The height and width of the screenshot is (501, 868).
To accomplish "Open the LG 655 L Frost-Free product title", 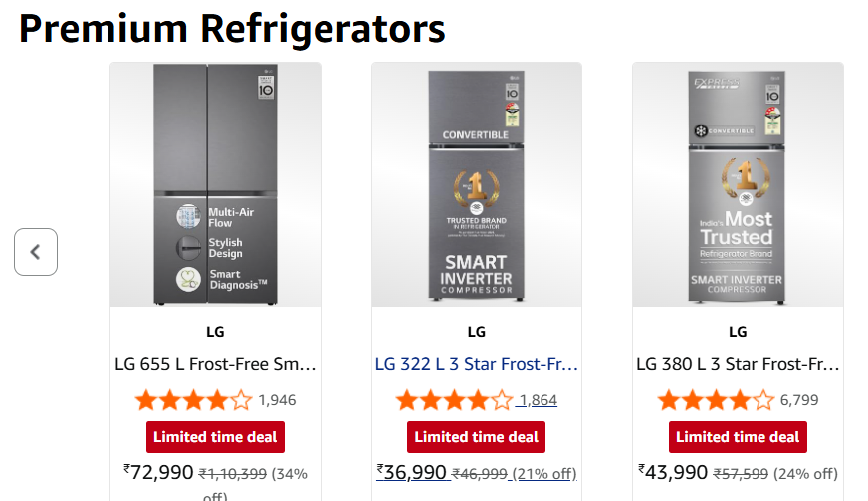I will coord(215,364).
